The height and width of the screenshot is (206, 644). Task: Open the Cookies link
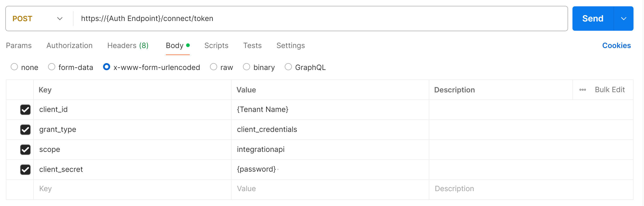pyautogui.click(x=616, y=46)
